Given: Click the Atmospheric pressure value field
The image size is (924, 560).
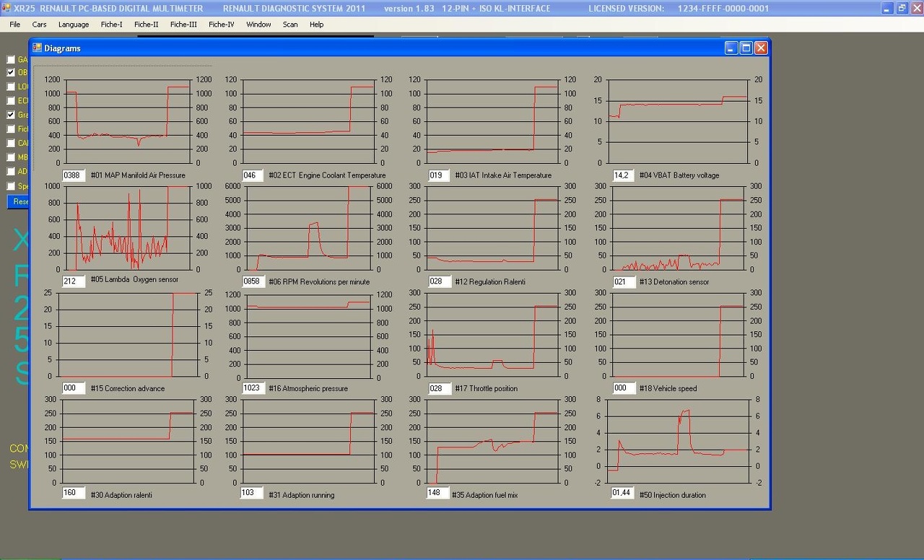Looking at the screenshot, I should [x=252, y=388].
